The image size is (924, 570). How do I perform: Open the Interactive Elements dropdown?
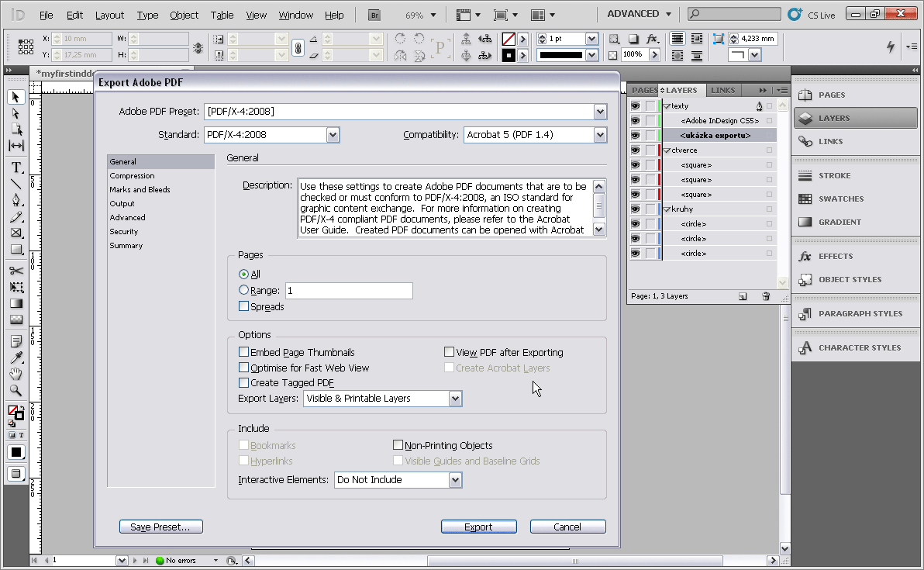[x=455, y=480]
